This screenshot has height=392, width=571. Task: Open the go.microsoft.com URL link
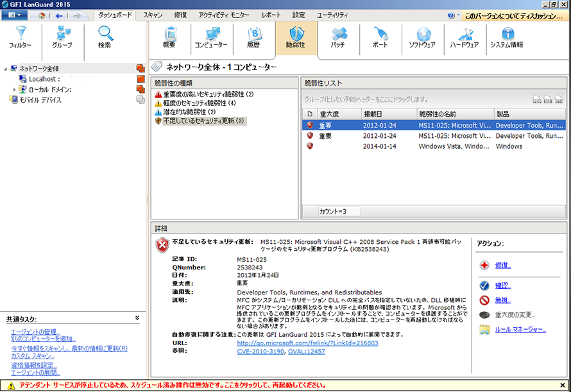pos(307,343)
